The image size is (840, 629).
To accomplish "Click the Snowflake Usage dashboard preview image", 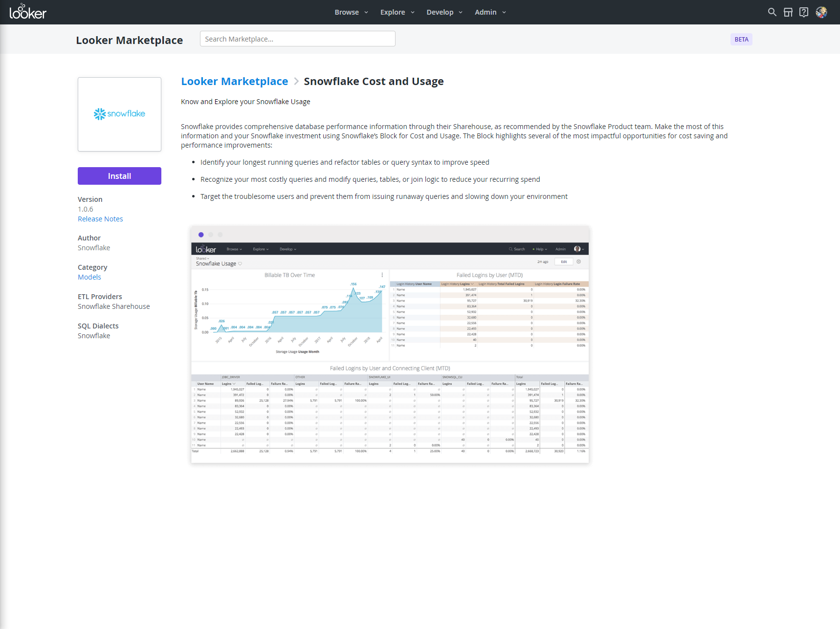I will coord(390,345).
